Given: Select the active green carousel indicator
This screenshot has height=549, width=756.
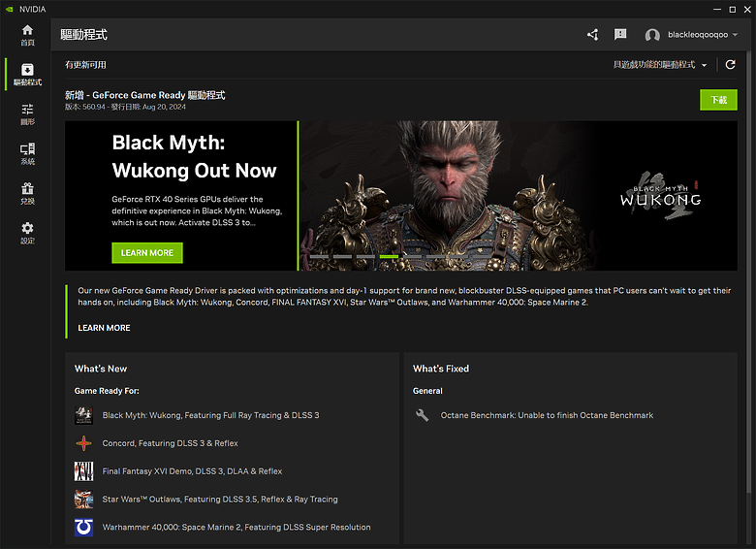Looking at the screenshot, I should pos(389,257).
